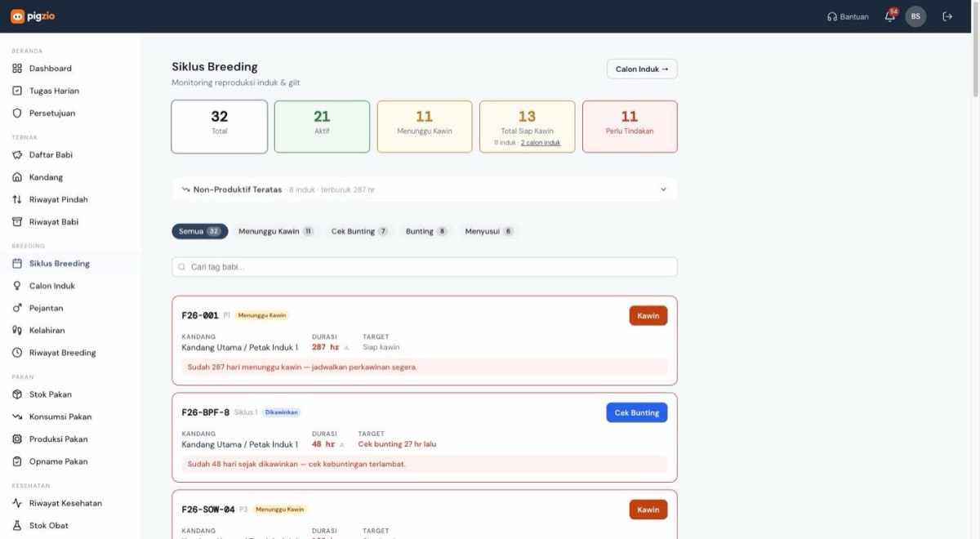The image size is (980, 539).
Task: Open the notifications bell
Action: 890,16
